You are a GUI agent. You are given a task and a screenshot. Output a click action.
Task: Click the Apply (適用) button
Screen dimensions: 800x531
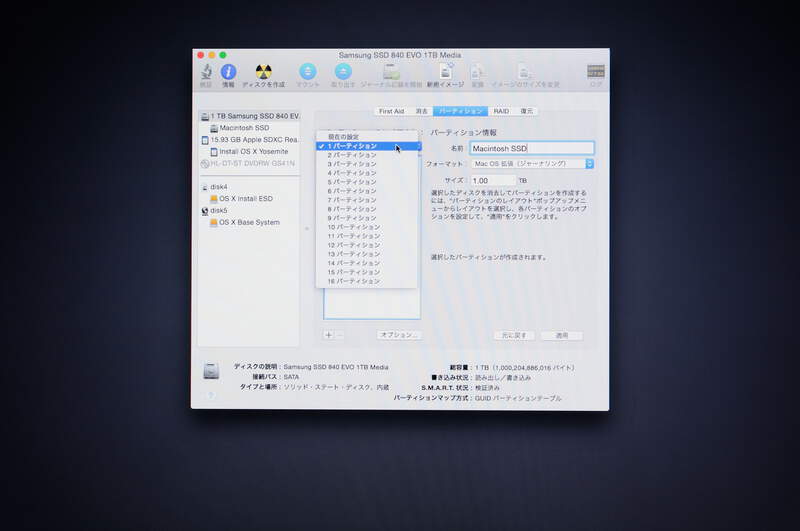[562, 336]
